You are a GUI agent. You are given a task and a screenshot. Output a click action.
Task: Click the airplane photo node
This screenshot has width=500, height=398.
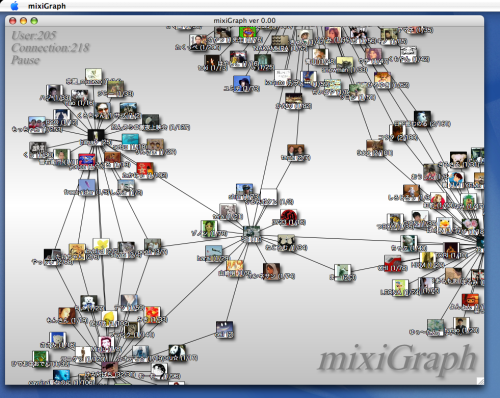(214, 253)
